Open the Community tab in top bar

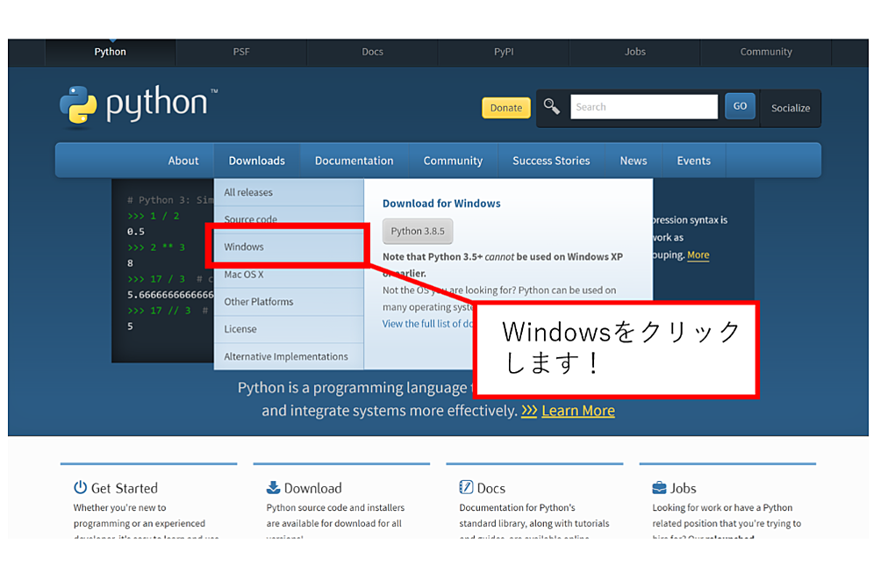766,52
